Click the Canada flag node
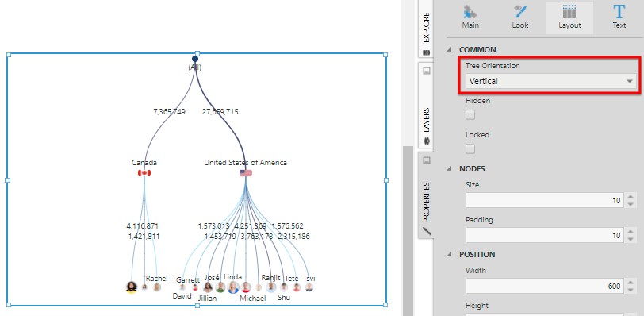Viewport: 644px width, 316px height. [x=144, y=173]
